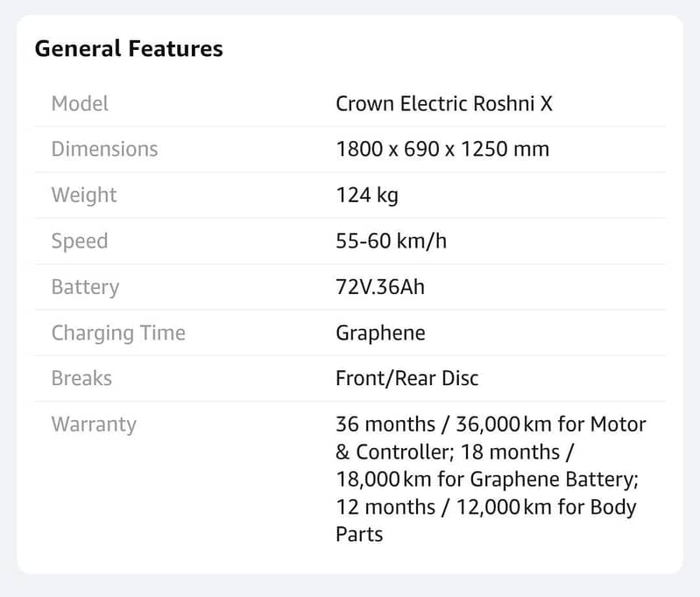700x597 pixels.
Task: Select the Model label
Action: click(80, 103)
